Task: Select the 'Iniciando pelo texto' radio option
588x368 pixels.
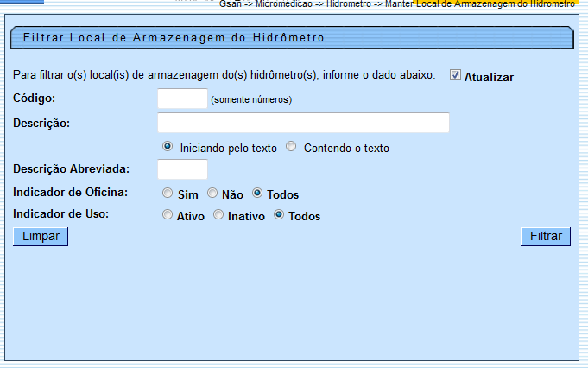Action: pos(168,147)
